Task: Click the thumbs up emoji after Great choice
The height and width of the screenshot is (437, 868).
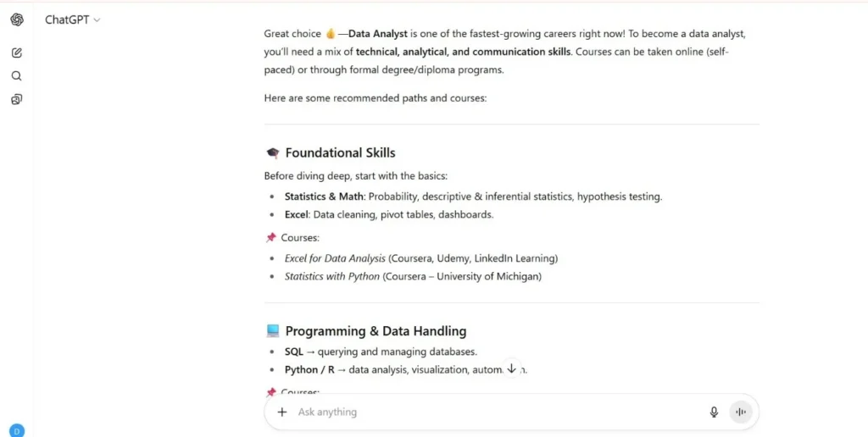Action: click(331, 34)
